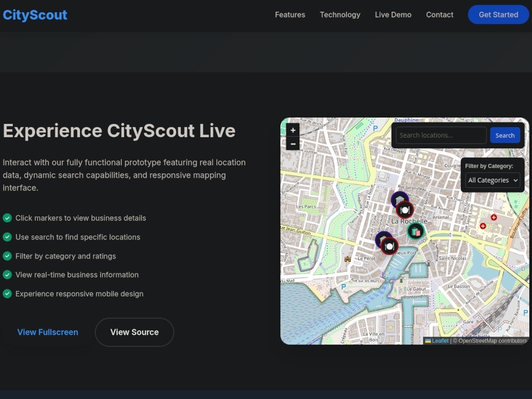Click 'Use search to find specific locations'

coord(78,237)
